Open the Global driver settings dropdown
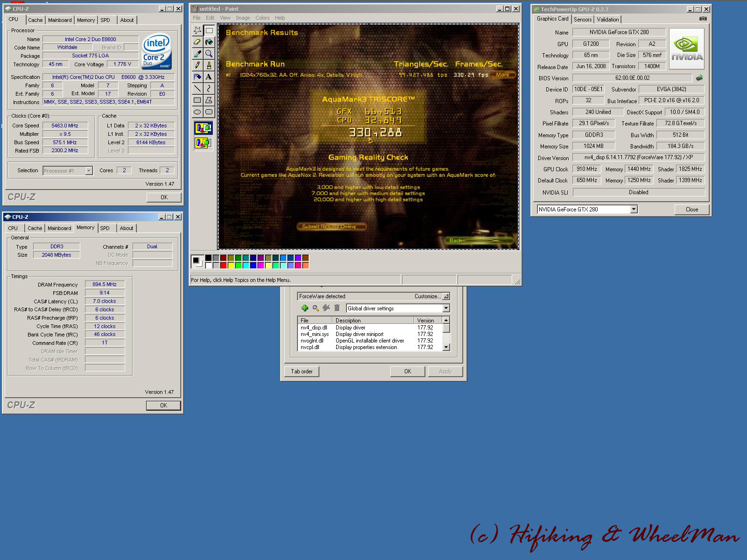 click(446, 308)
